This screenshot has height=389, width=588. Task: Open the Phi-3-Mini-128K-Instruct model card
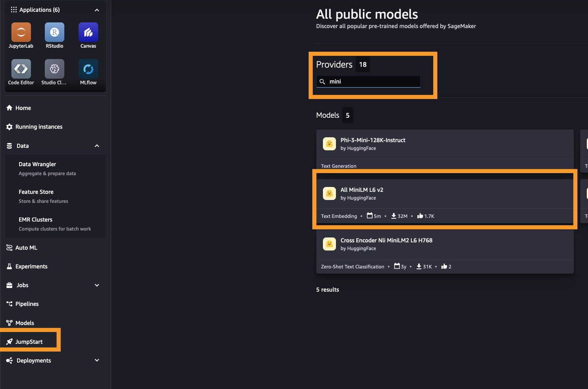445,149
